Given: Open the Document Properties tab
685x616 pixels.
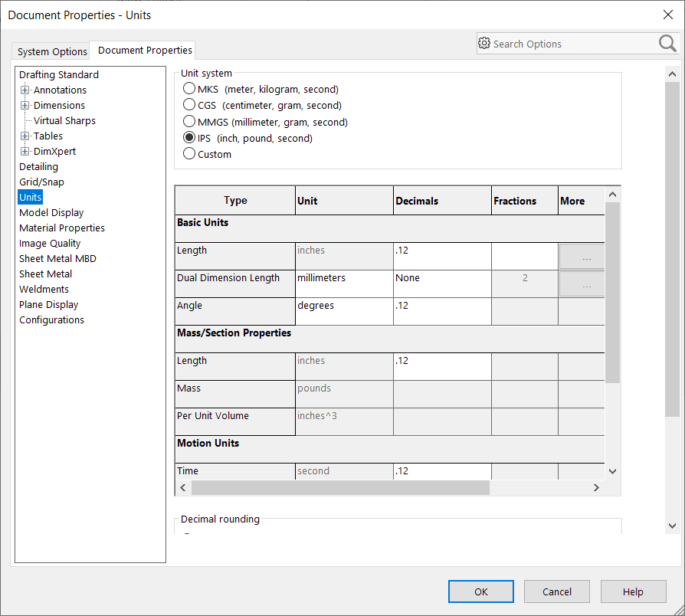Looking at the screenshot, I should [145, 51].
